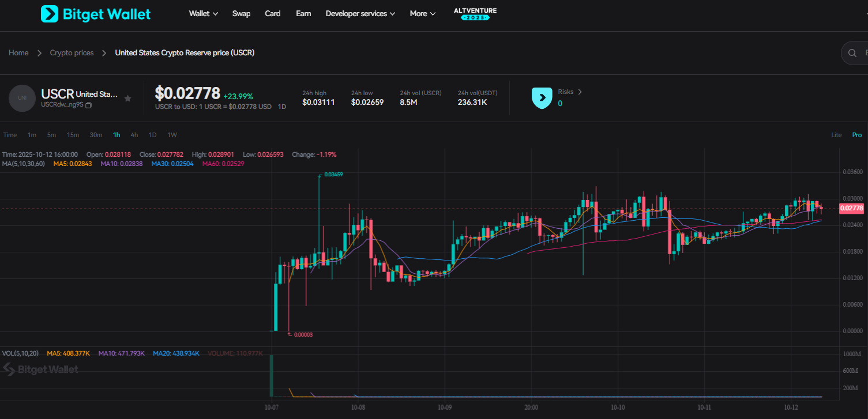Screen dimensions: 868x419
Task: Click the 10-12 date axis label
Action: pyautogui.click(x=791, y=407)
